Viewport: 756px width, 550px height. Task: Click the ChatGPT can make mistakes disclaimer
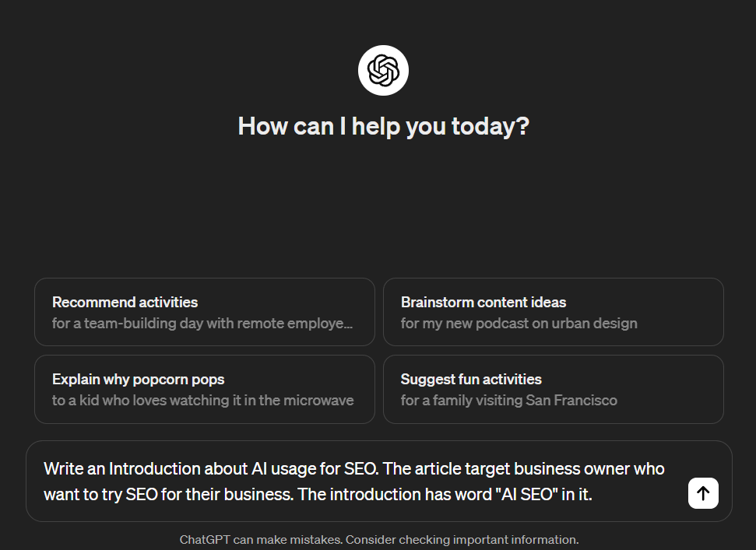tap(379, 539)
